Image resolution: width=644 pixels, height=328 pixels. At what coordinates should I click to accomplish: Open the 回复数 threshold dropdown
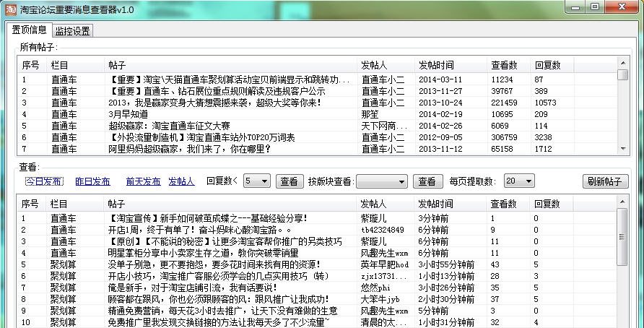(257, 181)
